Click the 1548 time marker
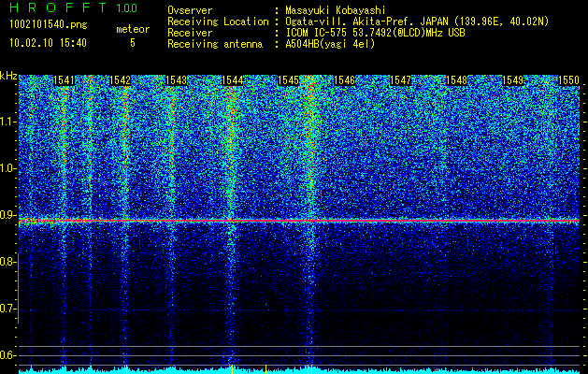The width and height of the screenshot is (588, 374). coord(456,80)
